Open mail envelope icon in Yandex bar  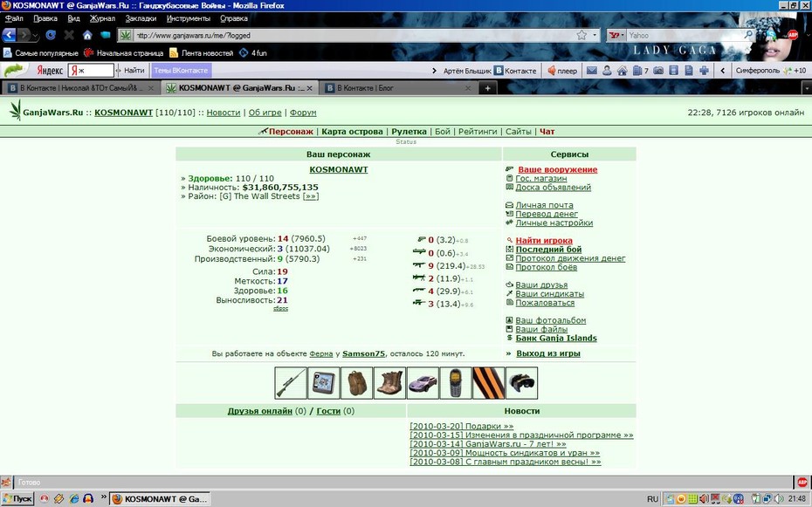point(591,71)
